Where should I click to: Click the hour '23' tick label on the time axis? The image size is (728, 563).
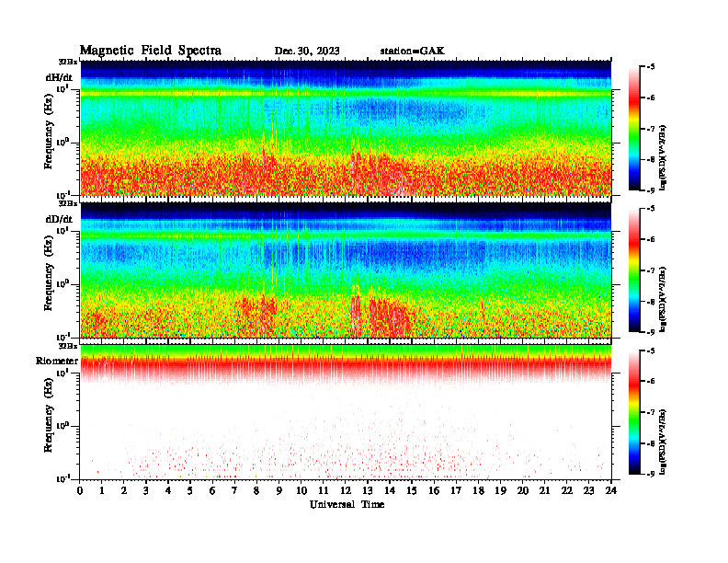coord(588,491)
